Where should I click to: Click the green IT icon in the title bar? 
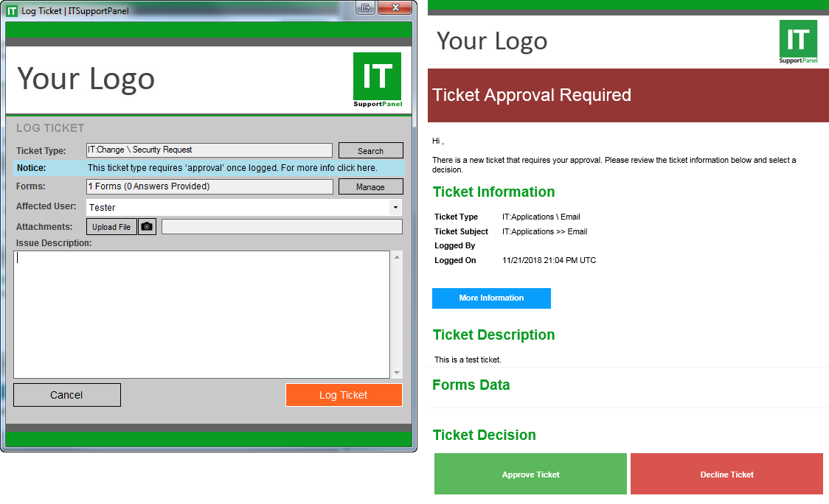tap(11, 10)
